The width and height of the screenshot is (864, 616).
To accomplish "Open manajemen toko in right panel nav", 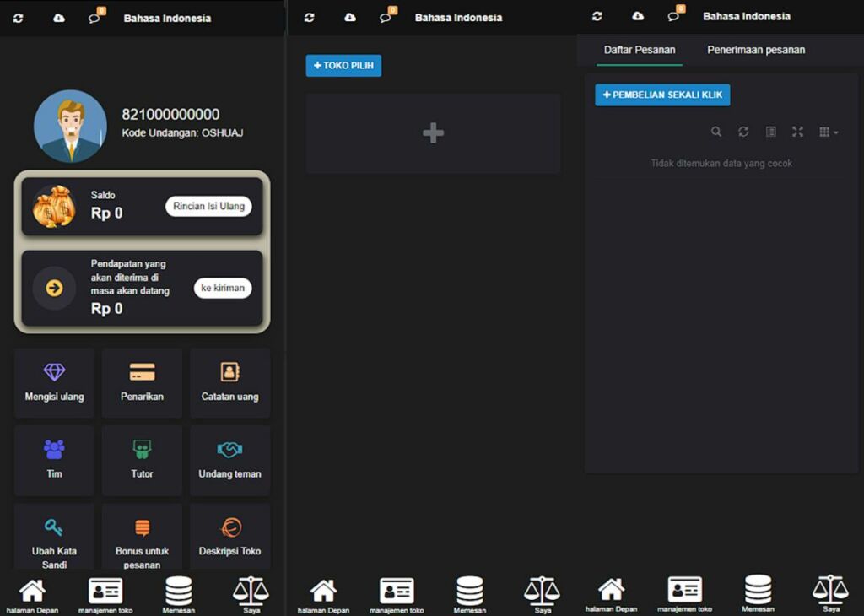I will (x=684, y=595).
